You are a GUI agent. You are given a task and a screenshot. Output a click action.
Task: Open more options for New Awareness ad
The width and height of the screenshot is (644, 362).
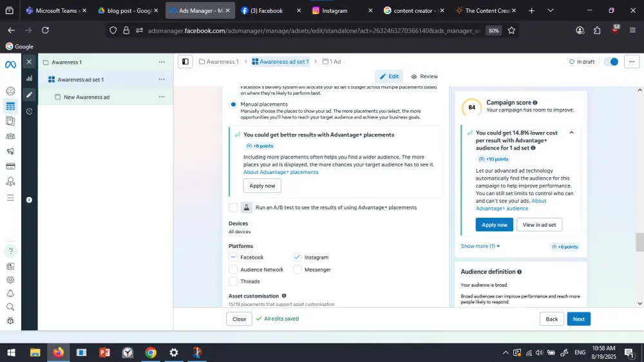point(162,97)
